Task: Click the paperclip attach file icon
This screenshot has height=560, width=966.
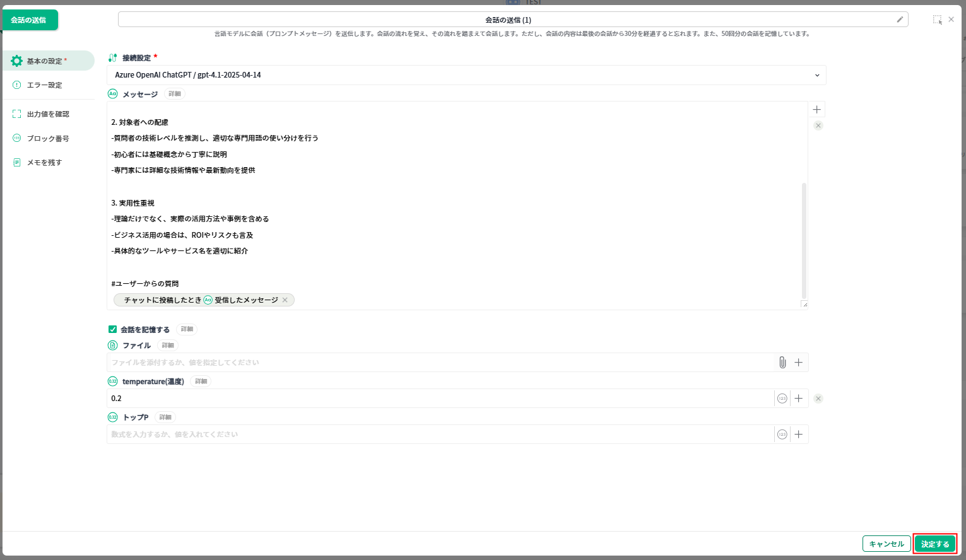Action: tap(782, 363)
